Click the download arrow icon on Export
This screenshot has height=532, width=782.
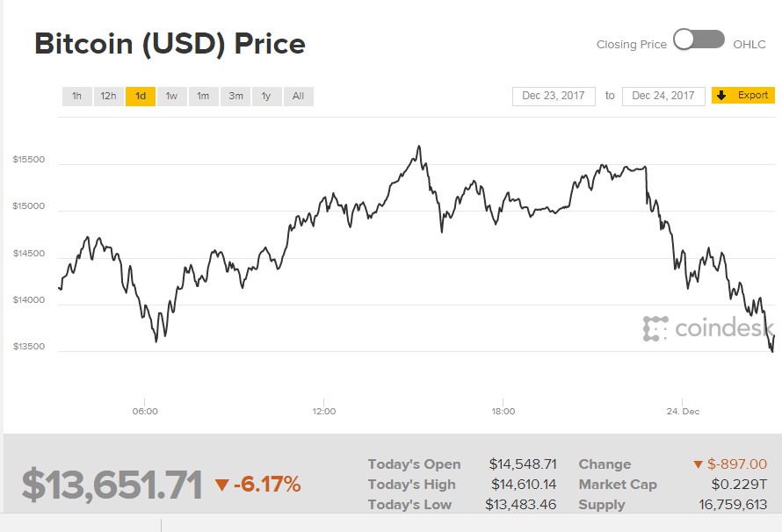click(x=723, y=96)
